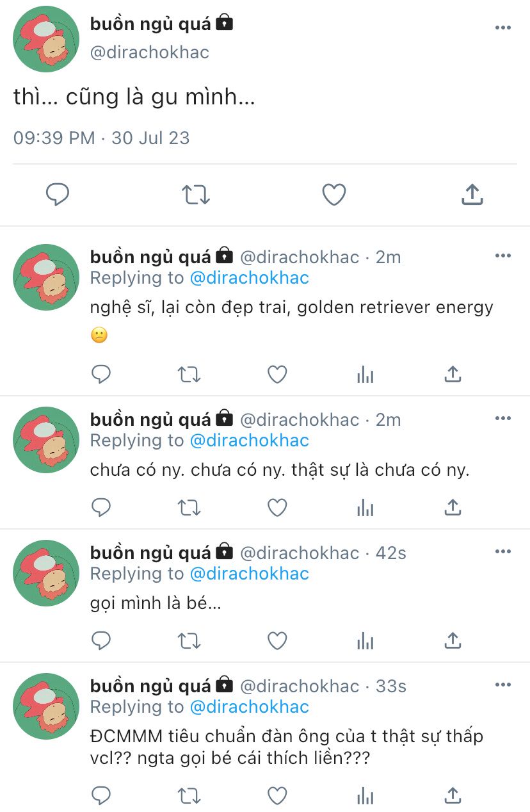Reply to the "golden retriever energy" tweet
The height and width of the screenshot is (812, 530).
pyautogui.click(x=101, y=375)
